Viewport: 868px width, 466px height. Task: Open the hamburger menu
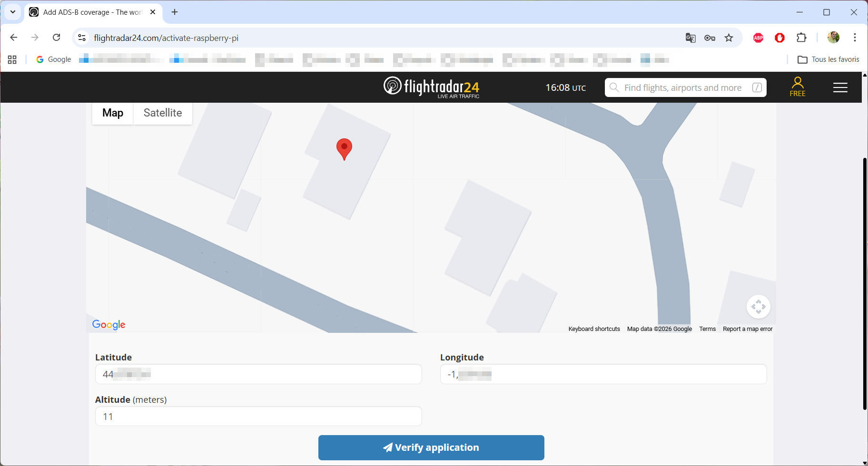click(x=840, y=87)
